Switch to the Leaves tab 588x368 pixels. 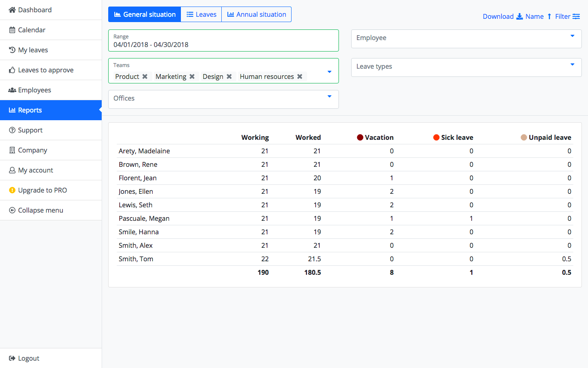click(x=201, y=14)
